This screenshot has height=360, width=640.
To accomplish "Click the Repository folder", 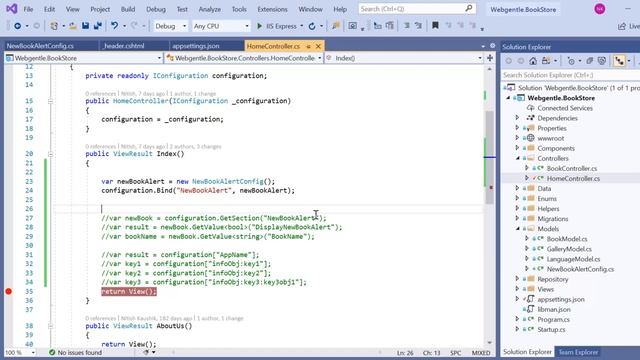I will click(x=553, y=279).
